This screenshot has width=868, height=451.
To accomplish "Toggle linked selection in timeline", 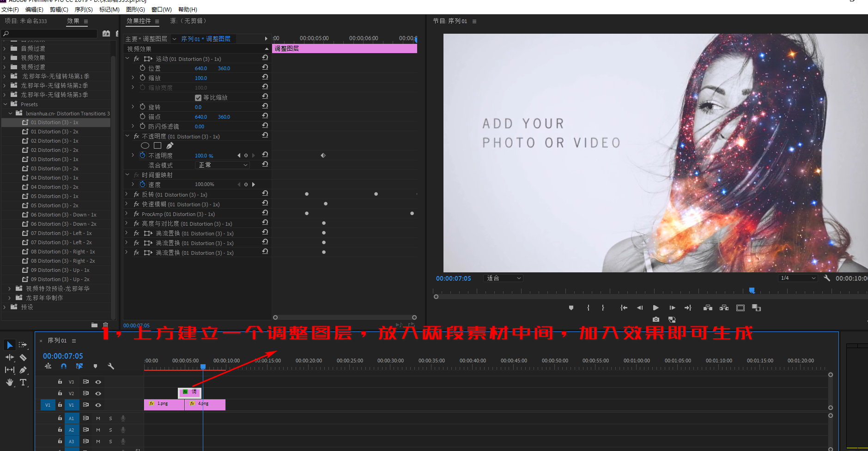I will click(x=79, y=366).
